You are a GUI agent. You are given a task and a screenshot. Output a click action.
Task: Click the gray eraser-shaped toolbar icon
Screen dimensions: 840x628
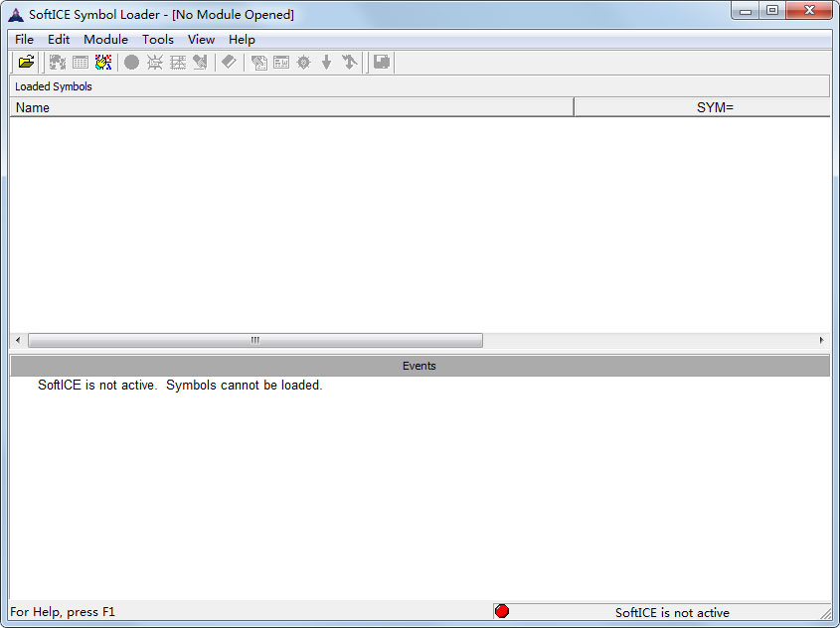pyautogui.click(x=230, y=62)
